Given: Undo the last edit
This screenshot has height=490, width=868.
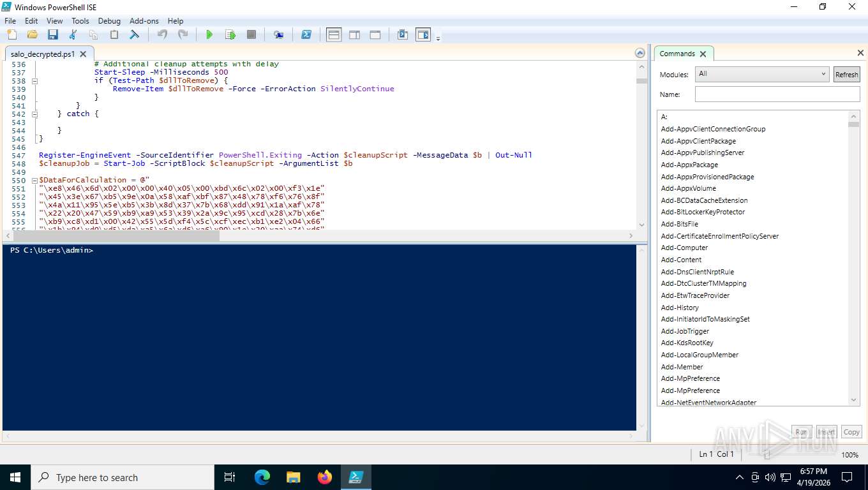Looking at the screenshot, I should click(162, 34).
